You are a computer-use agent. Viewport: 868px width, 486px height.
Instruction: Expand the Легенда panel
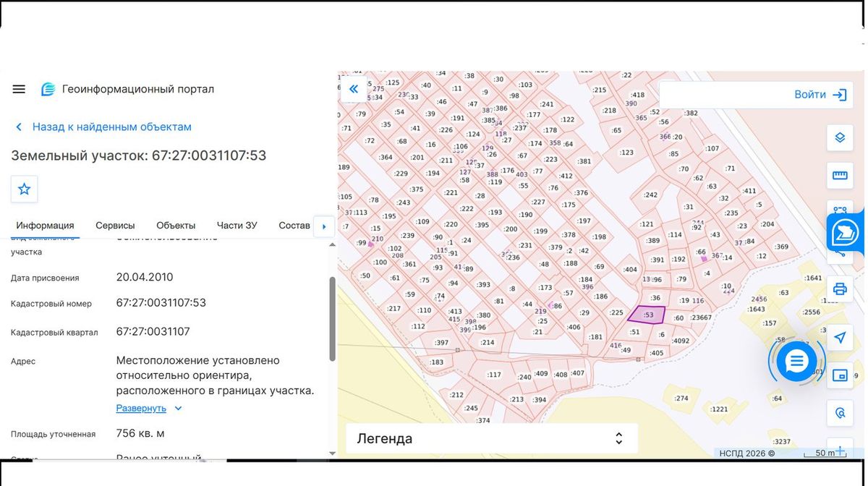coord(492,438)
